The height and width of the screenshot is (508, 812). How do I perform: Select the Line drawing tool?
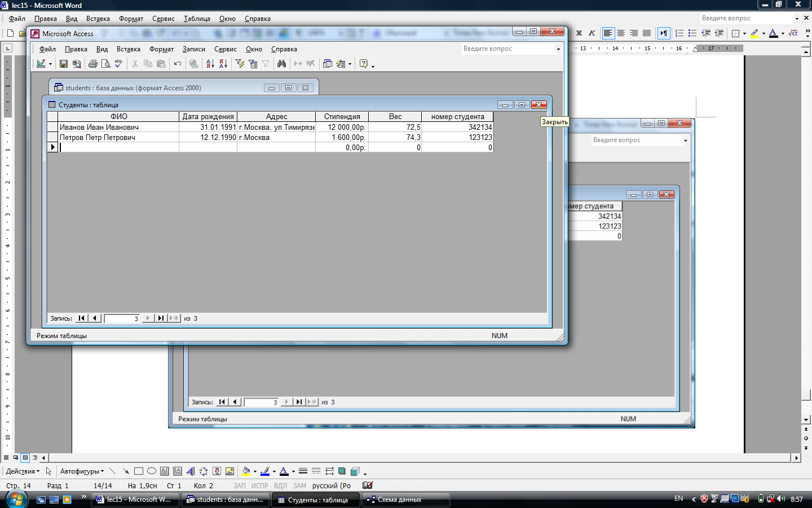113,471
